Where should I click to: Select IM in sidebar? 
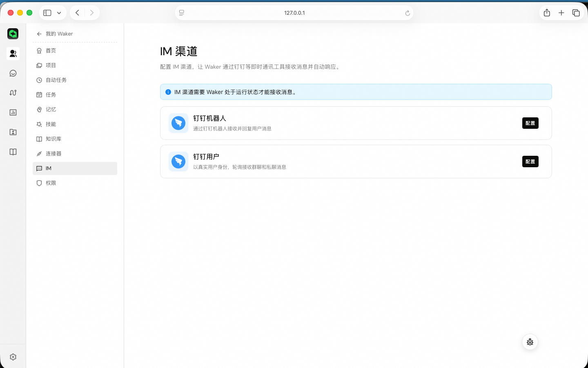(75, 168)
